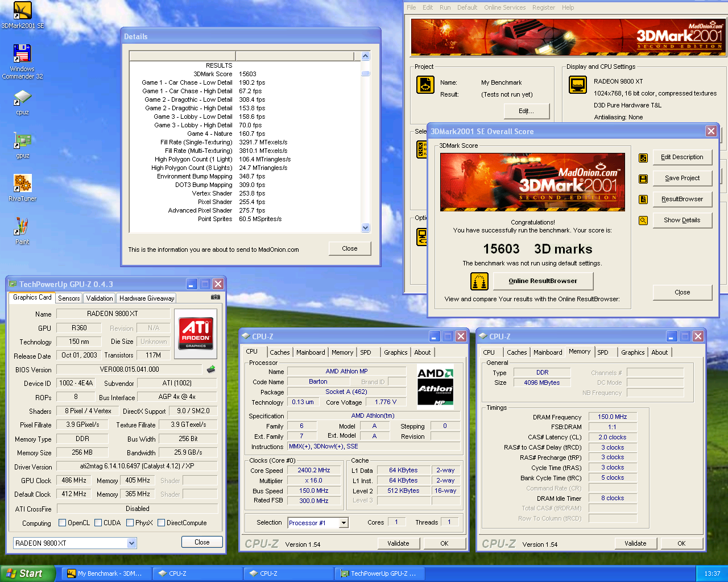Click the Core Speed field showing 2400.2 MHz
Image resolution: width=728 pixels, height=582 pixels.
pyautogui.click(x=313, y=471)
